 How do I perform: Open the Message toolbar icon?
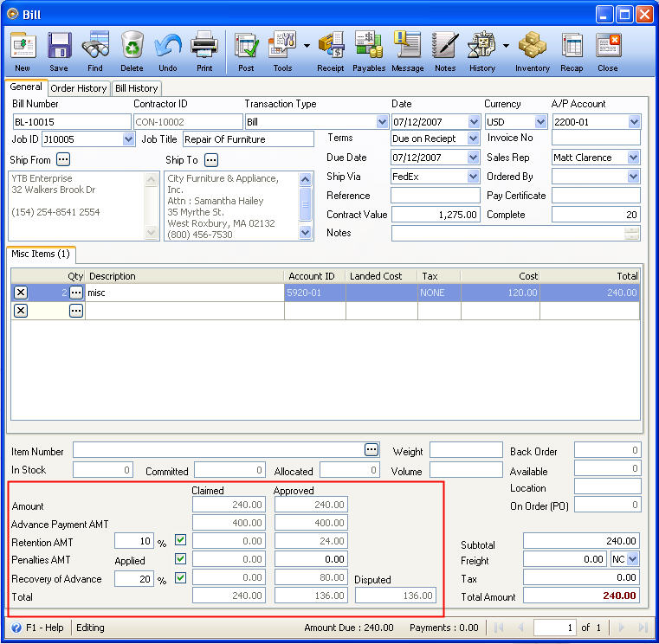(x=407, y=51)
